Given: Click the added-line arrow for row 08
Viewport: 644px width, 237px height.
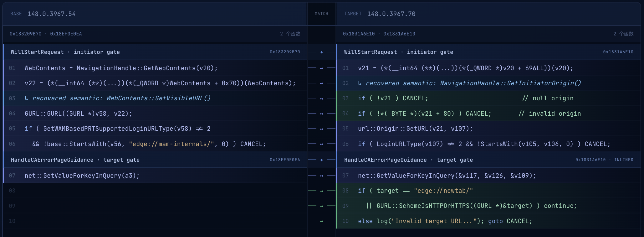Looking at the screenshot, I should pyautogui.click(x=321, y=191).
